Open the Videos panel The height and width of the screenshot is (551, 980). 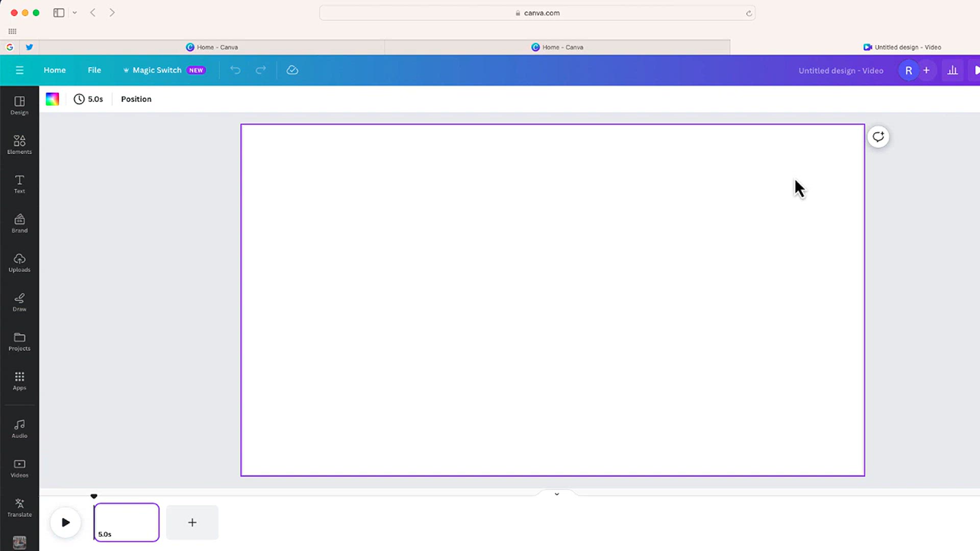19,468
